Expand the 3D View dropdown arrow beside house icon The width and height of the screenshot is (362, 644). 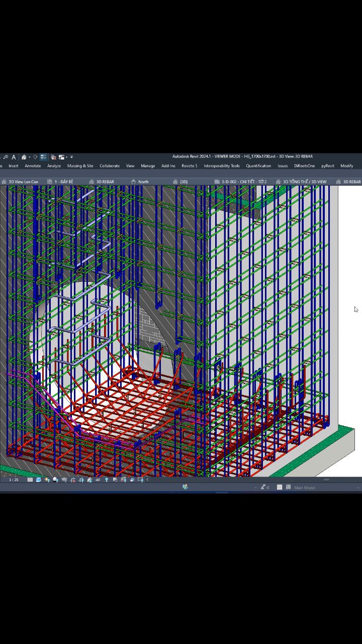tap(30, 157)
